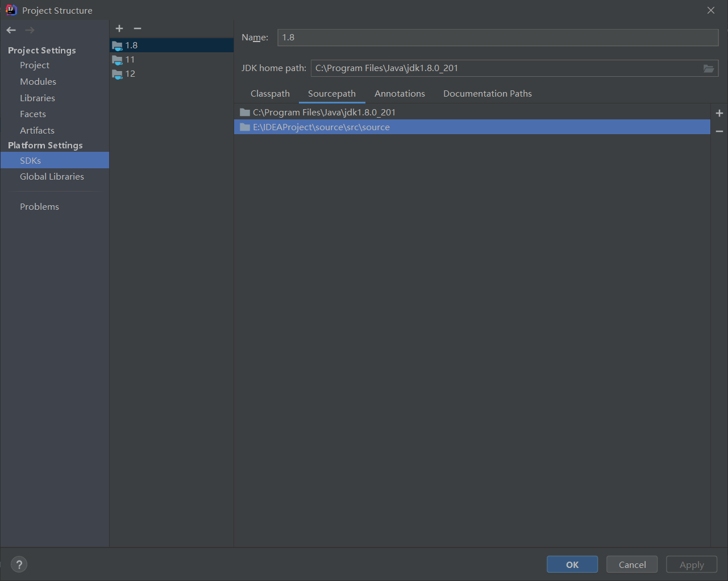Click folder icon of jdk1.8.0_201 sourcepath
This screenshot has height=581, width=728.
[245, 113]
